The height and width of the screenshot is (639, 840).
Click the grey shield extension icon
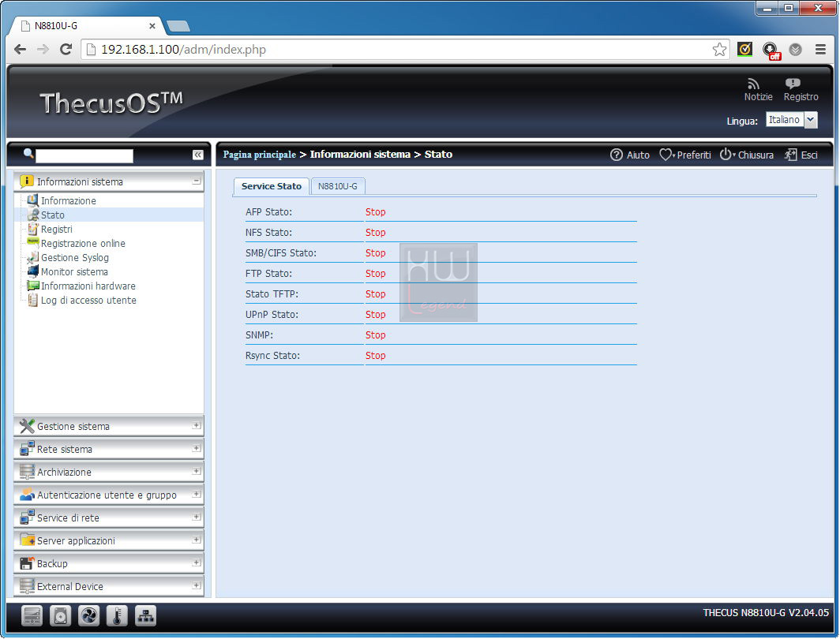click(796, 49)
